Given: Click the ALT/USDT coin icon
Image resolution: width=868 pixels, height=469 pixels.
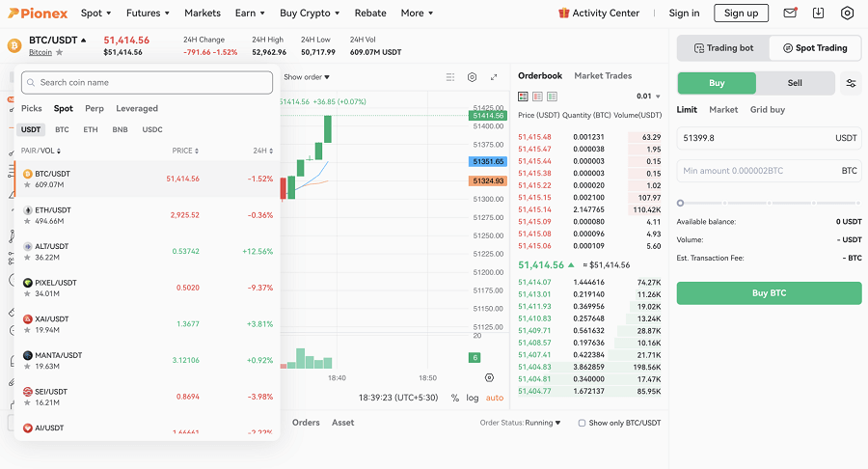Looking at the screenshot, I should pyautogui.click(x=27, y=246).
